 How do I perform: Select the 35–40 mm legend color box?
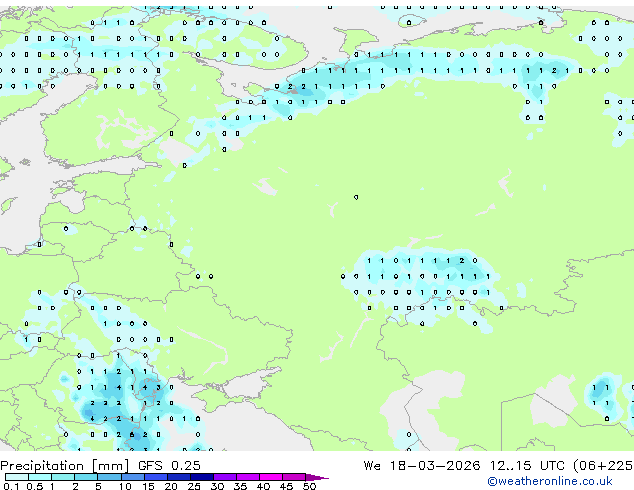point(248,477)
